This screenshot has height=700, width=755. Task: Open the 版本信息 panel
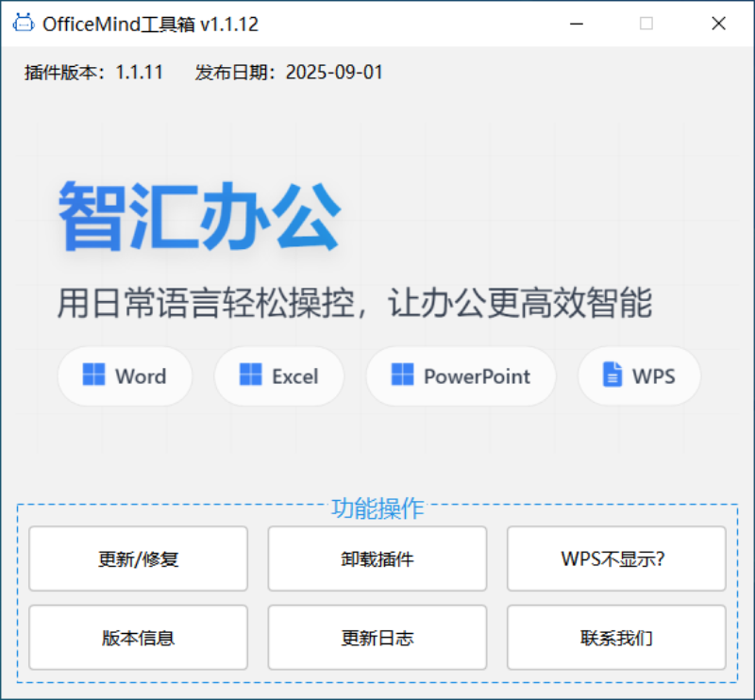pyautogui.click(x=138, y=638)
